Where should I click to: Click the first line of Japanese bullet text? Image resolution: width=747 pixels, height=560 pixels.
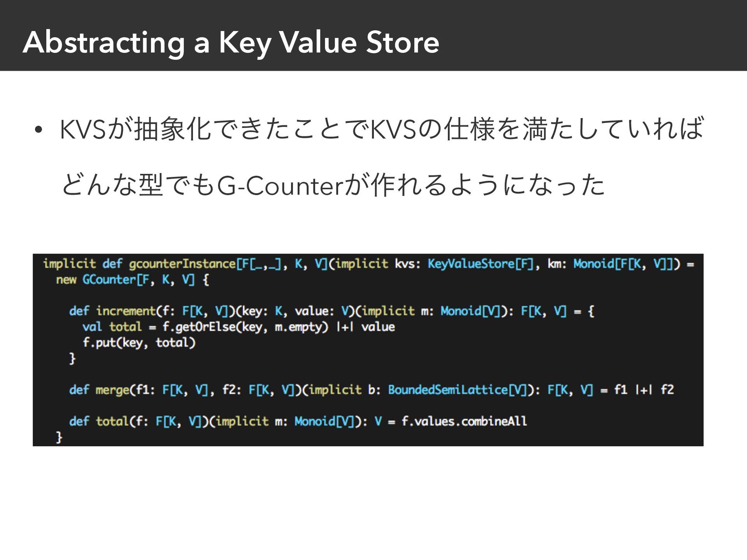382,129
